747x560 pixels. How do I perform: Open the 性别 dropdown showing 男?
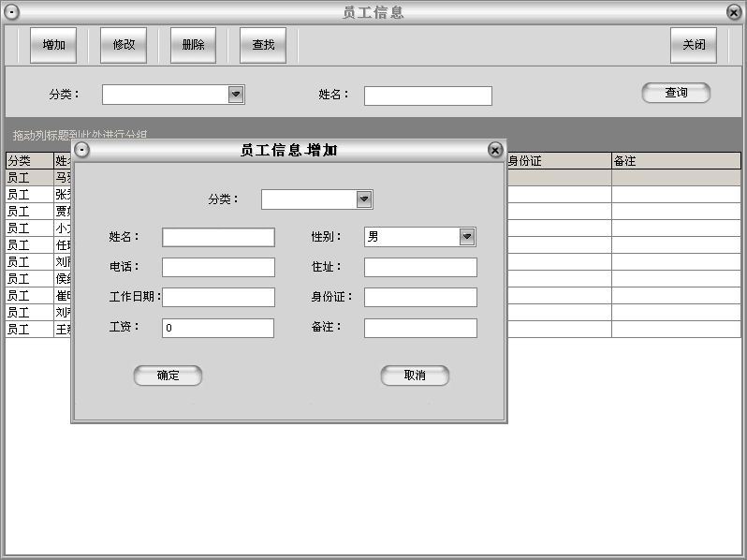(467, 237)
